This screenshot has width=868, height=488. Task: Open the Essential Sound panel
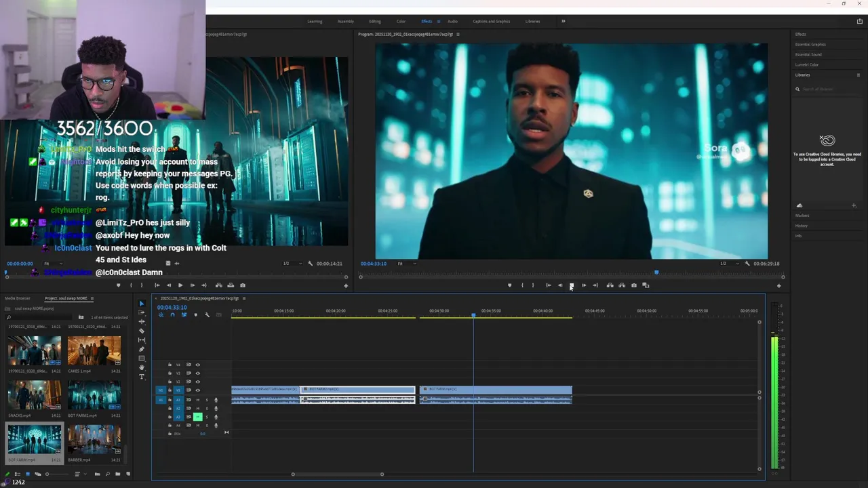[x=808, y=54]
